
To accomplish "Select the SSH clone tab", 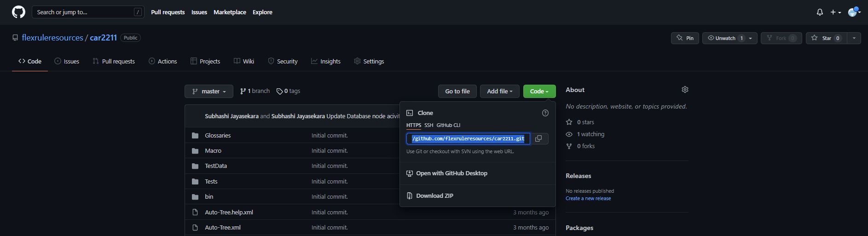I will pos(428,125).
